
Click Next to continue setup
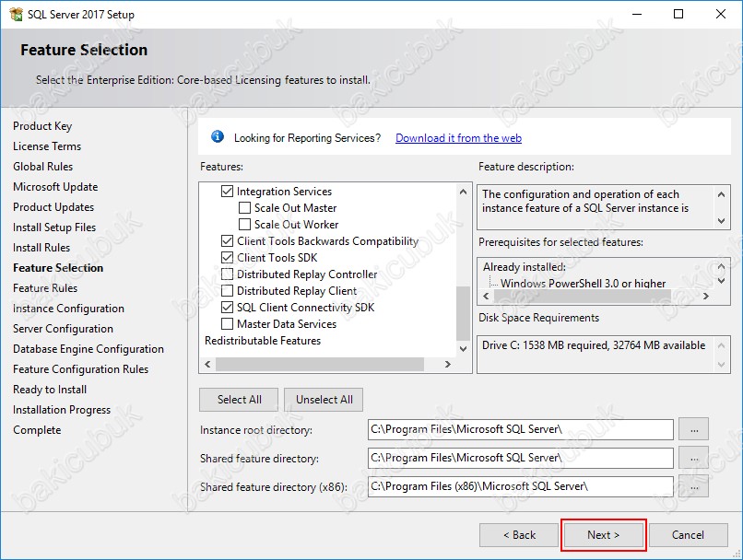click(604, 535)
